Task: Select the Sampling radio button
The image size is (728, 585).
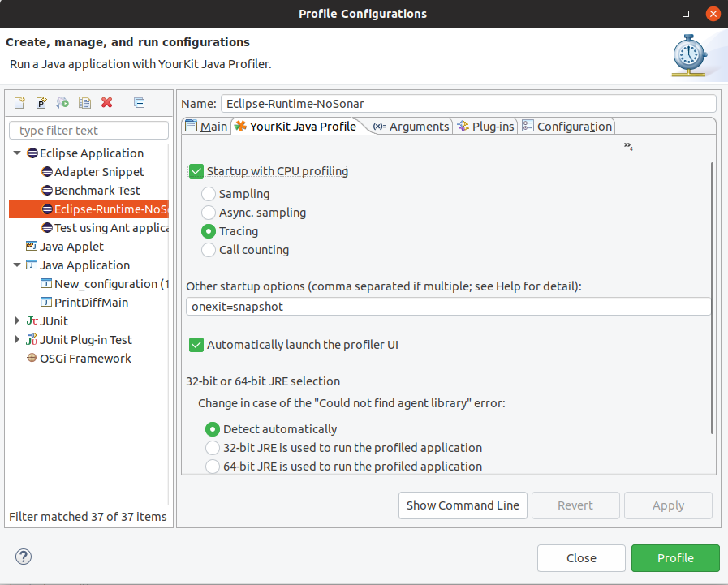Action: (x=209, y=194)
